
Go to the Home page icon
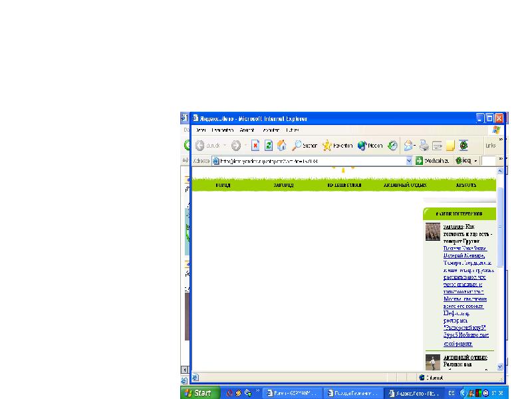pyautogui.click(x=282, y=145)
